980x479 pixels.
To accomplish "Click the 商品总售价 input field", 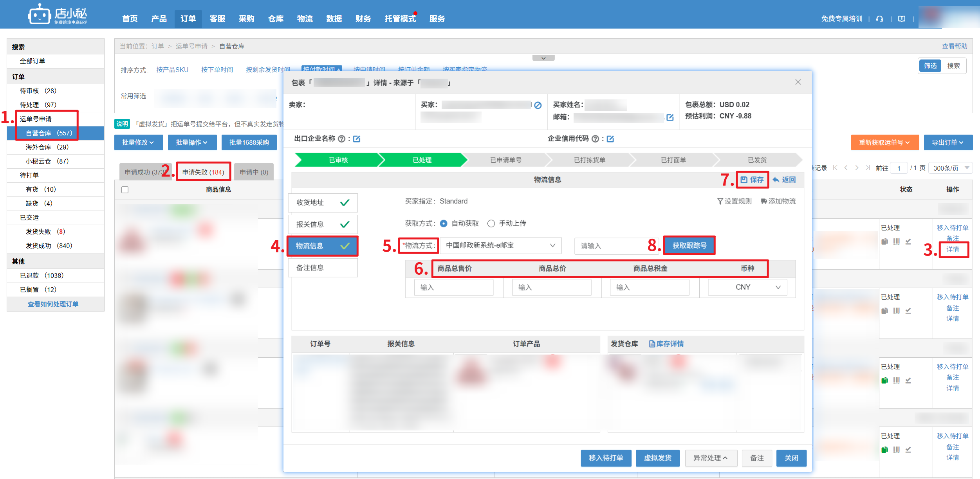I will [454, 287].
